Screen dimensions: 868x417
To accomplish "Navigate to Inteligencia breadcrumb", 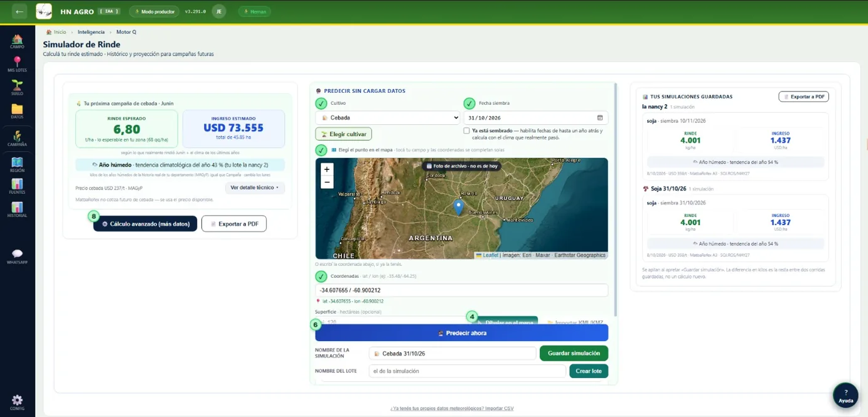I will [x=91, y=32].
